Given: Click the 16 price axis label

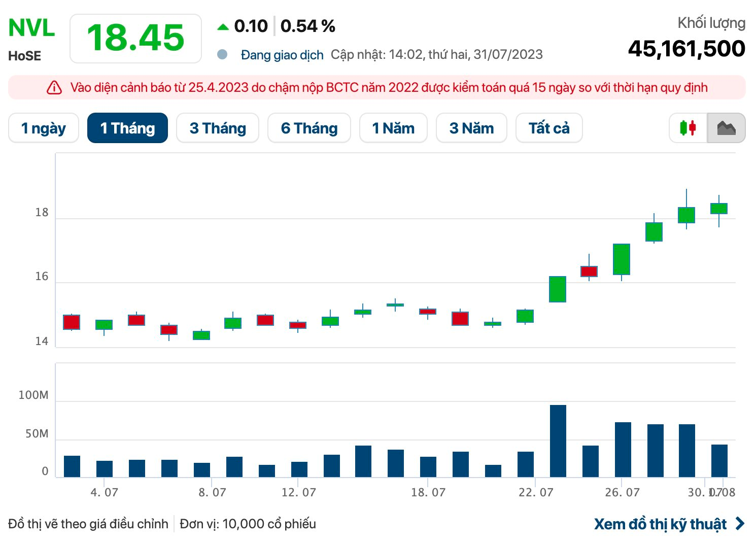Looking at the screenshot, I should pyautogui.click(x=42, y=277).
